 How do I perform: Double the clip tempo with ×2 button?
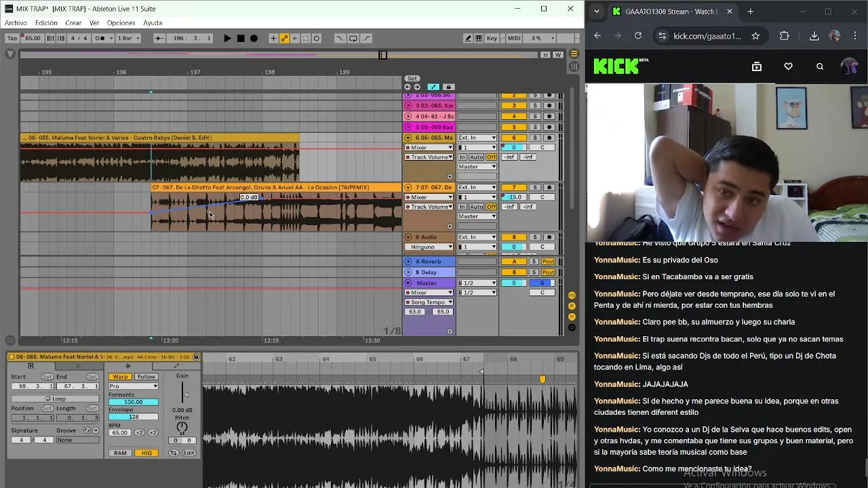(153, 432)
